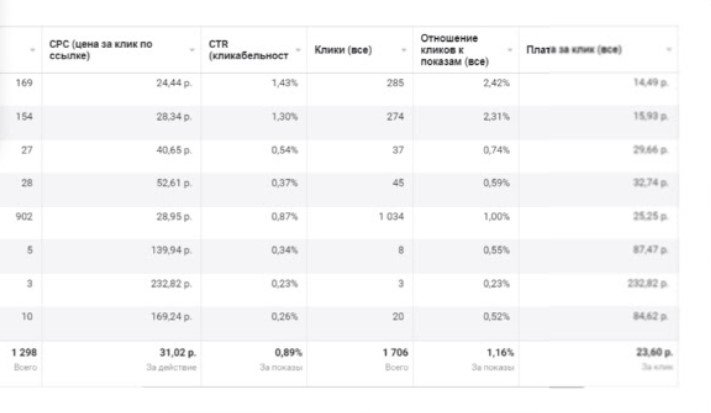
Task: Open the Клики (все) column dropdown arrow
Action: pos(403,50)
